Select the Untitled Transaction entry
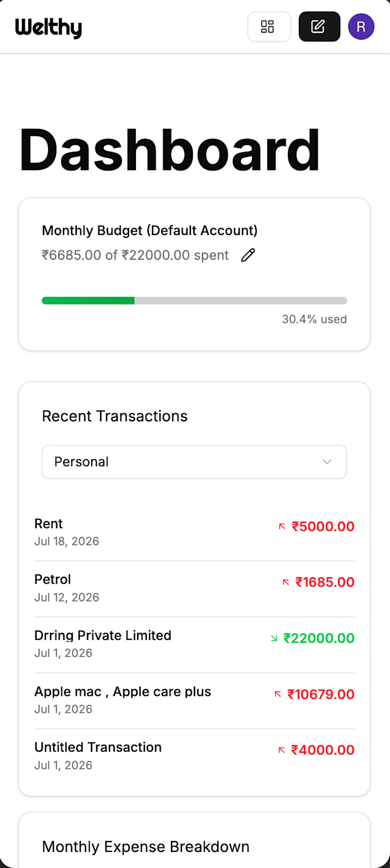 pos(194,756)
